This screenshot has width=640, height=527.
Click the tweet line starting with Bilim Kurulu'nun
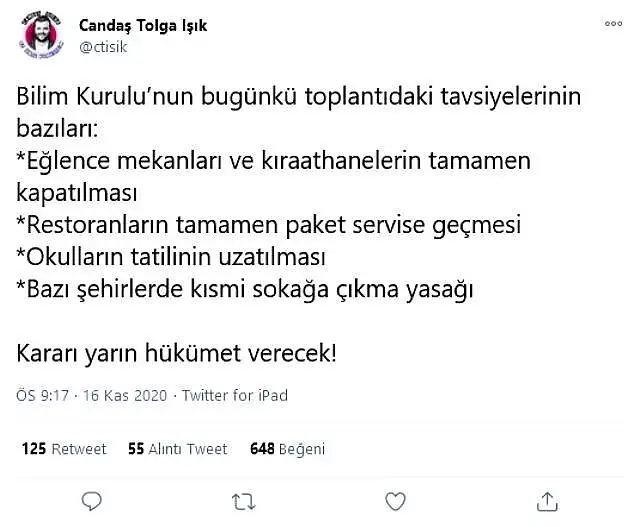(299, 97)
